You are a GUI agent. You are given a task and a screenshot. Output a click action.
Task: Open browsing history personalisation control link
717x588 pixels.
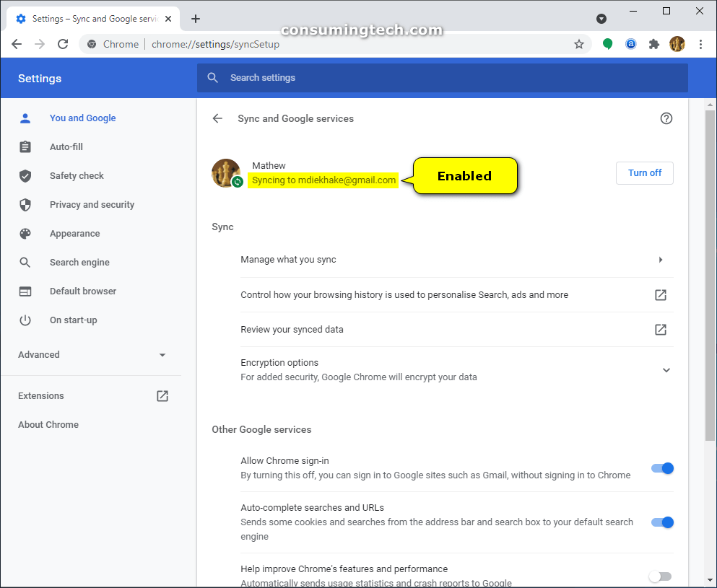click(x=457, y=294)
